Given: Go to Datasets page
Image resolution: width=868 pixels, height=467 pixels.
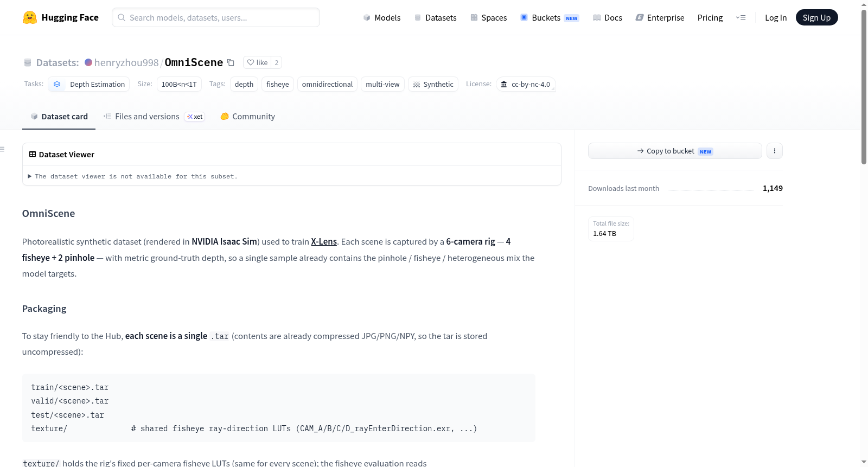Looking at the screenshot, I should click(x=435, y=17).
